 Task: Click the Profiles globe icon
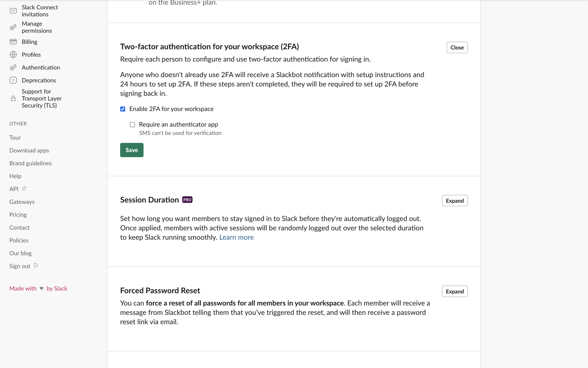[x=13, y=55]
